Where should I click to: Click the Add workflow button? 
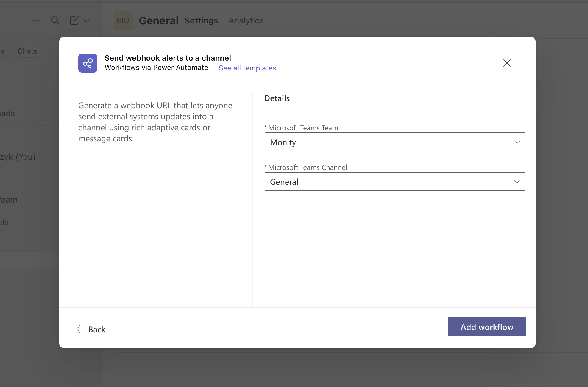click(487, 327)
